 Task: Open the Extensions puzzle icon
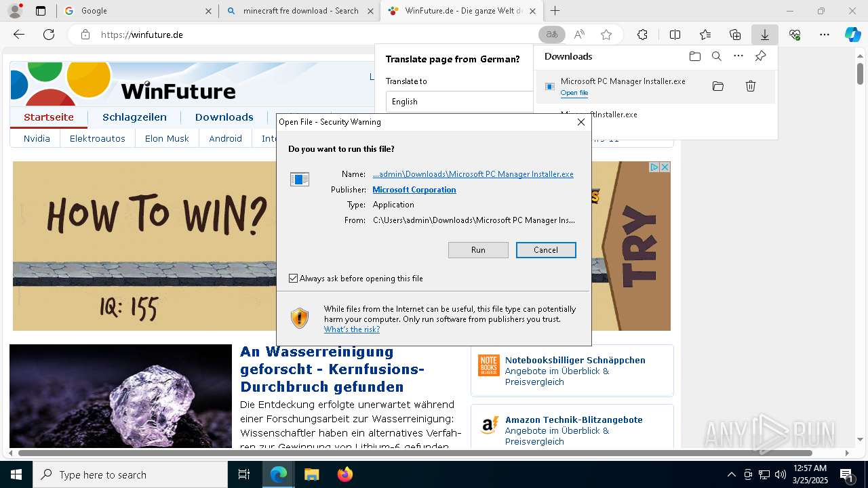642,35
